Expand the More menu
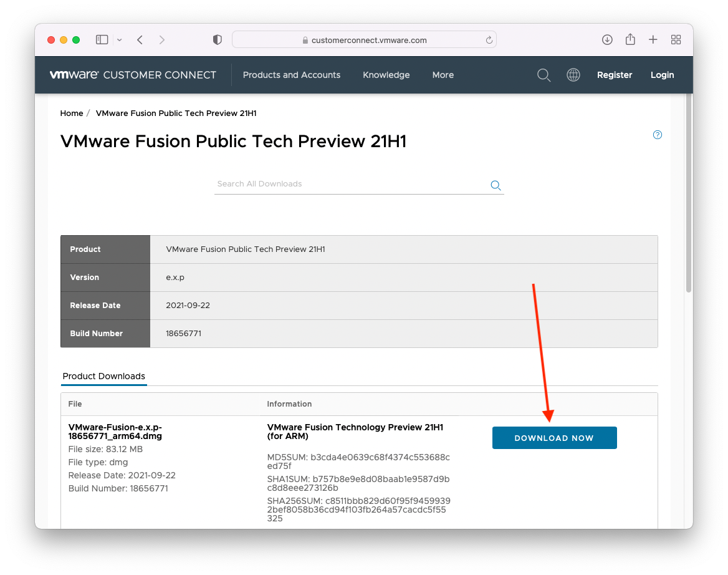728x575 pixels. pos(443,75)
